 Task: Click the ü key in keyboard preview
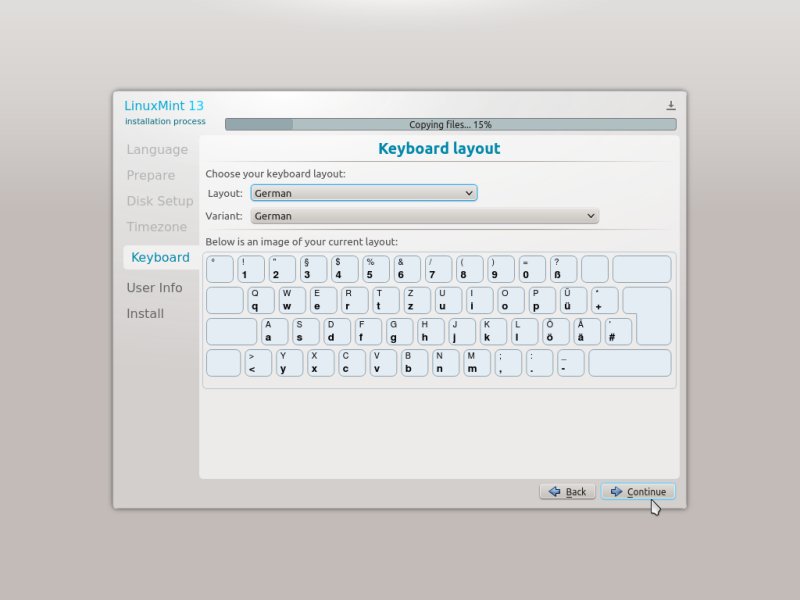point(573,300)
